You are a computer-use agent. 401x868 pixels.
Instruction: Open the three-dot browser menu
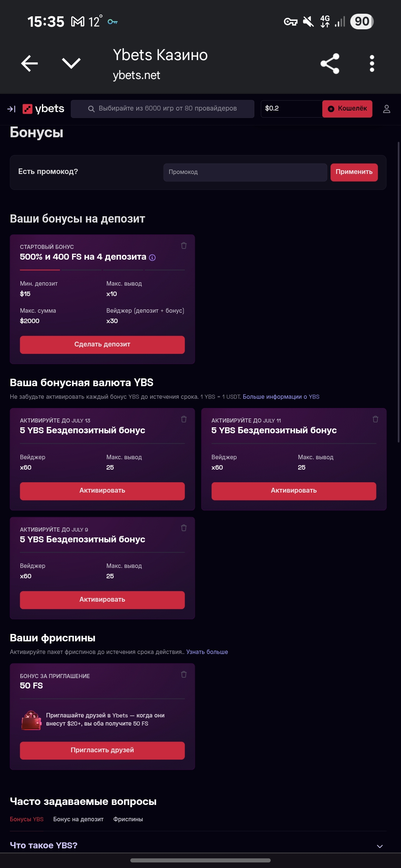(x=372, y=63)
